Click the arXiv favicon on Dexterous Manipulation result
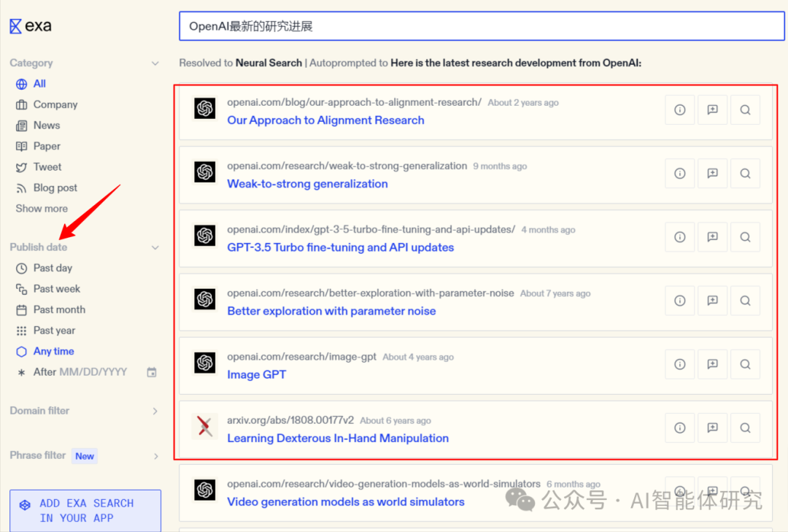This screenshot has height=532, width=788. tap(204, 426)
